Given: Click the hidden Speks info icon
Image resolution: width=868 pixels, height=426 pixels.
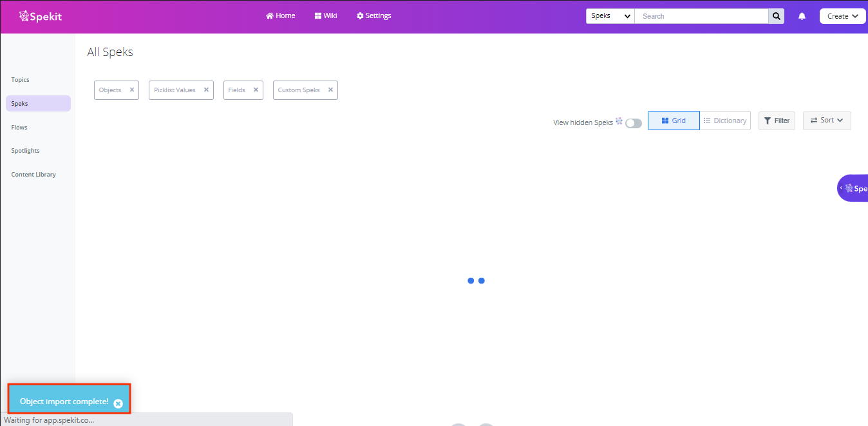Looking at the screenshot, I should click(619, 121).
